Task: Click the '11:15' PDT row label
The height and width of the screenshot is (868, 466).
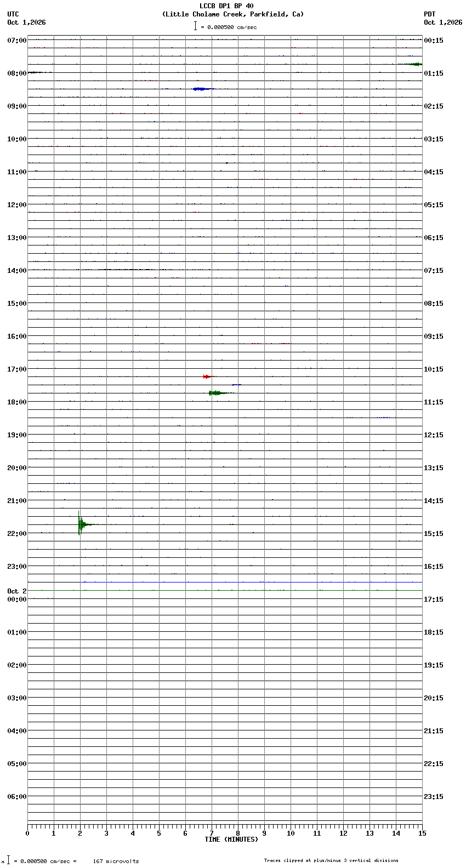Action: tap(434, 402)
